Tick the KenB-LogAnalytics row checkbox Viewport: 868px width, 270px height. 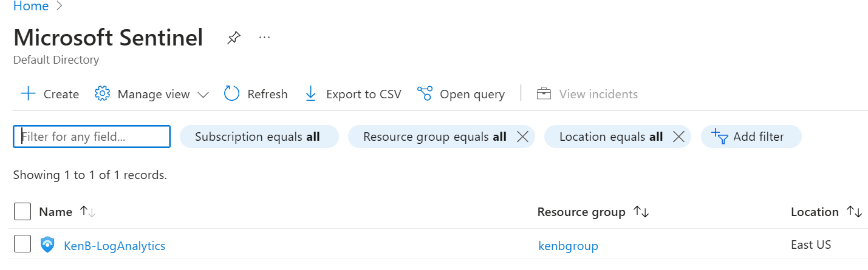(22, 244)
